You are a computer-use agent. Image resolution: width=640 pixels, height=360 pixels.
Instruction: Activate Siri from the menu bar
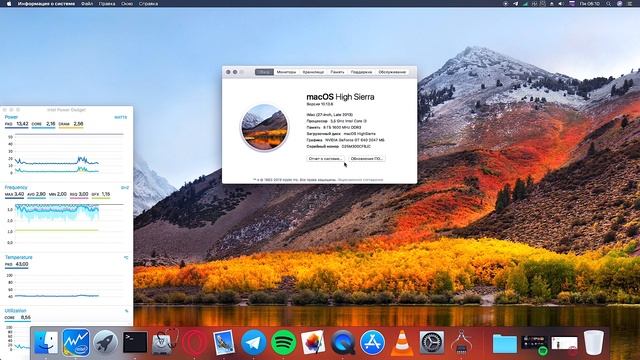tap(620, 4)
